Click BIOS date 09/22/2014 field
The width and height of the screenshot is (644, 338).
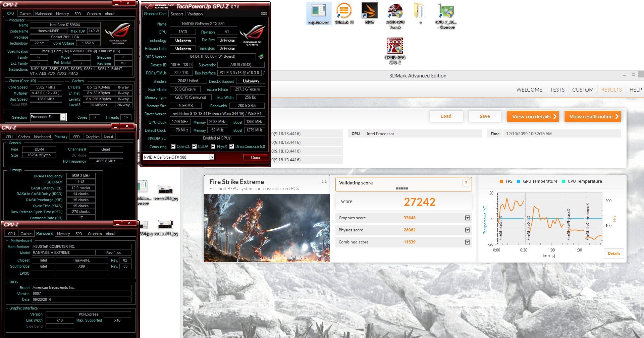tap(82, 300)
